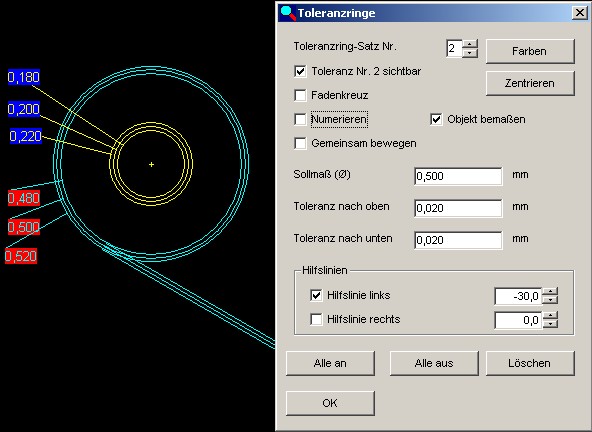The image size is (592, 432).
Task: Disable the Objekt bemaßen checkbox
Action: (x=436, y=119)
